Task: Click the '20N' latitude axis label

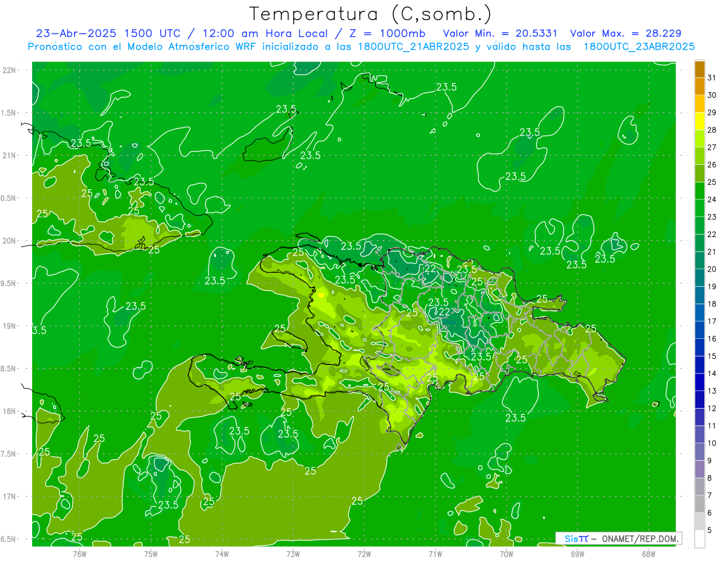Action: click(8, 241)
